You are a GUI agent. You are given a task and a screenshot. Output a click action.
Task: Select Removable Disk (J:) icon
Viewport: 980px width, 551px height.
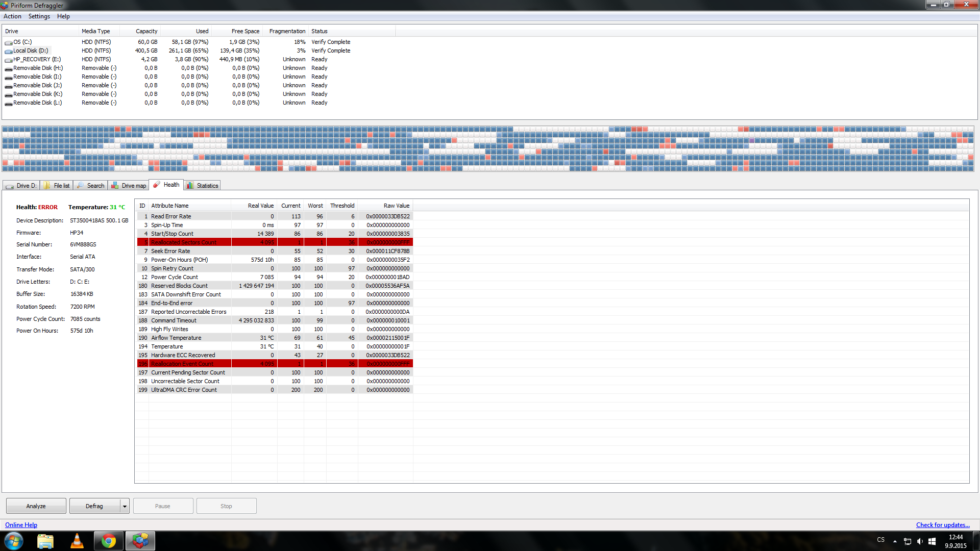point(9,86)
